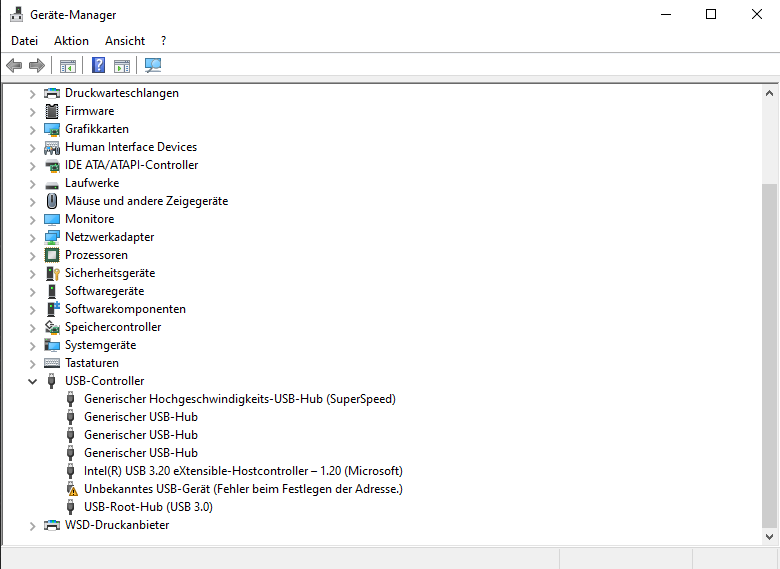Click the IDE ATA/ATAPI-Controller icon

[x=52, y=165]
